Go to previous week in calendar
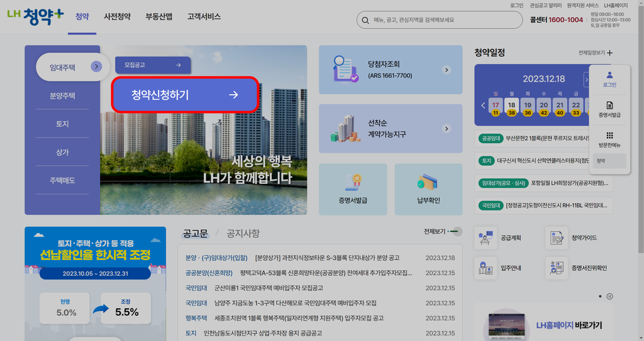Screen dimensions: 644x341 coord(483,106)
